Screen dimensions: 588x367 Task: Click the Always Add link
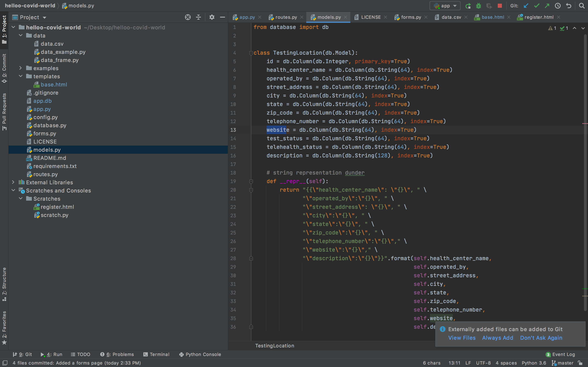click(x=497, y=338)
